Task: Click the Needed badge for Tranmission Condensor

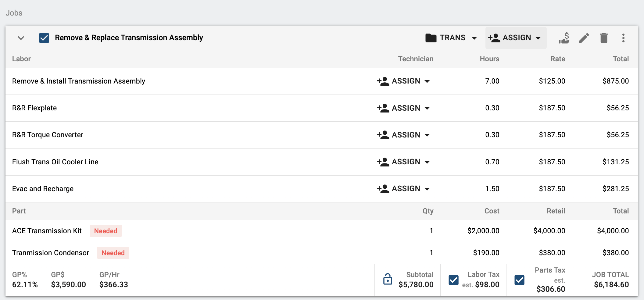Action: 113,253
